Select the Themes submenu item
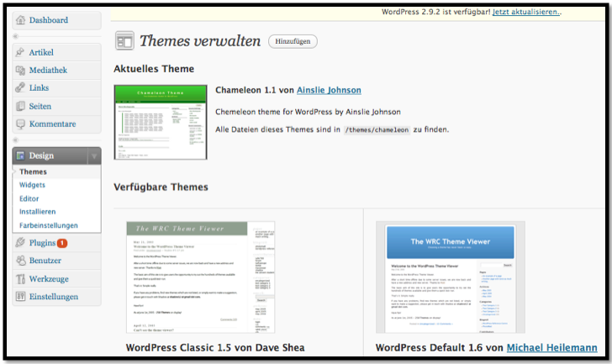This screenshot has width=612, height=364. [33, 171]
